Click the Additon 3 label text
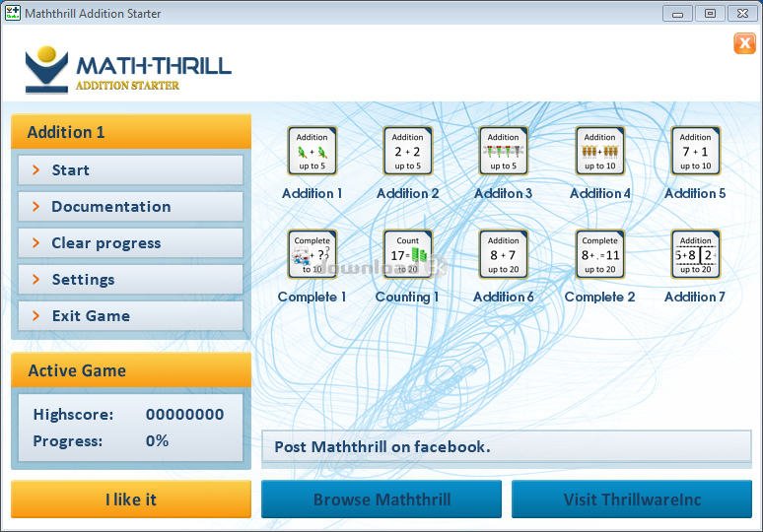 click(x=504, y=193)
